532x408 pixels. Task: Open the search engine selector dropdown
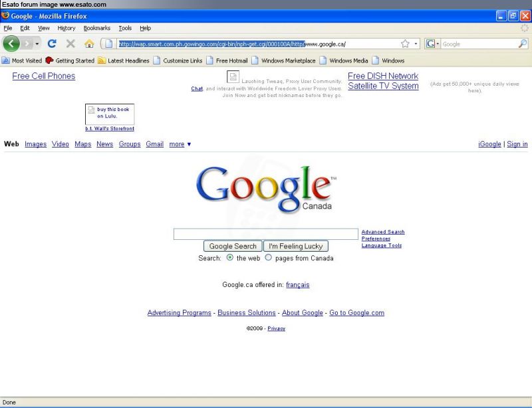pos(433,44)
